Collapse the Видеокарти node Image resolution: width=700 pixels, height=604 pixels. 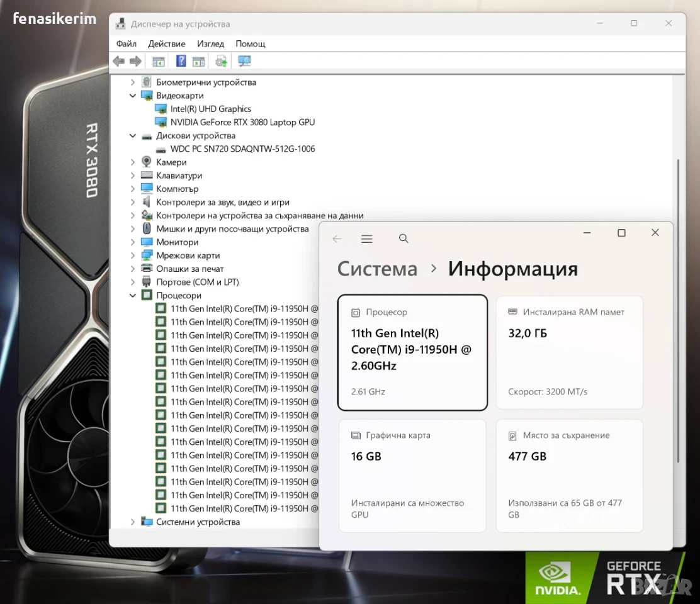pos(133,96)
